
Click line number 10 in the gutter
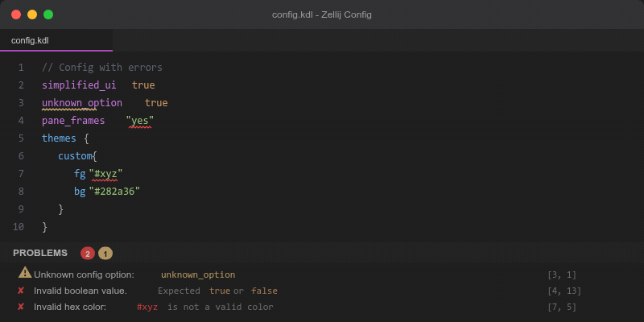(x=19, y=227)
